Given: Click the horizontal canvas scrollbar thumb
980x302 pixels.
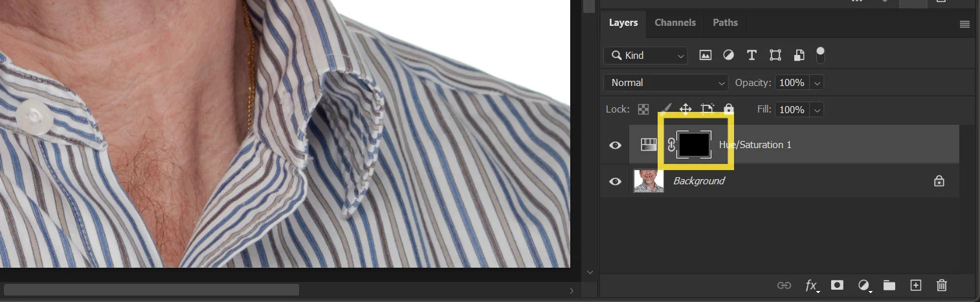Looking at the screenshot, I should pyautogui.click(x=151, y=289).
